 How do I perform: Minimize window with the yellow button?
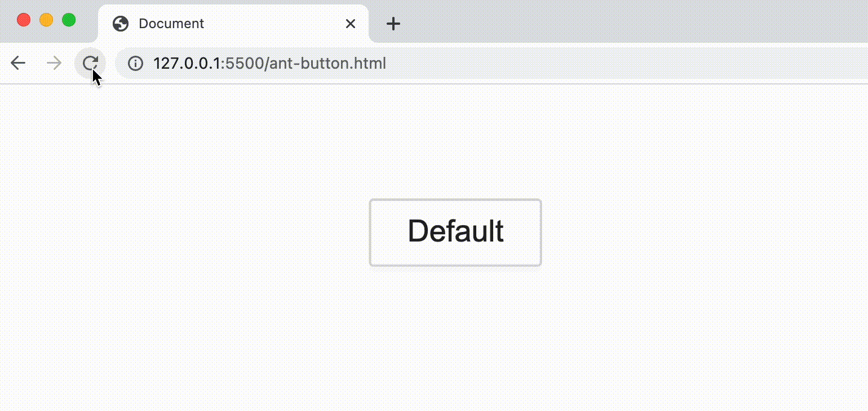click(x=46, y=20)
